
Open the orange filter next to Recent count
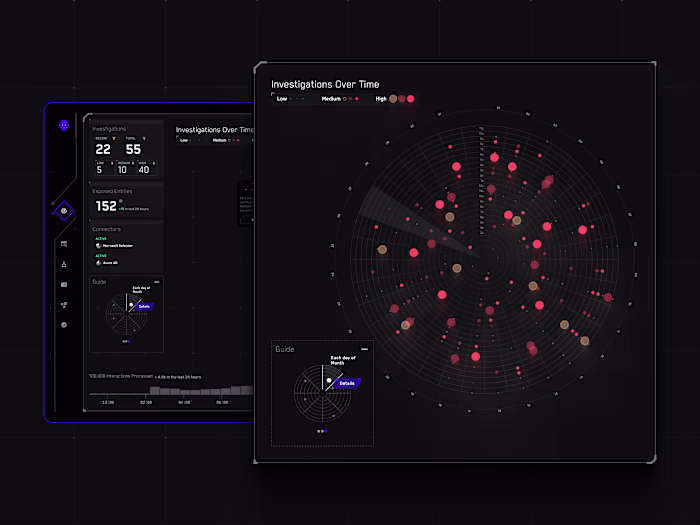(x=114, y=138)
